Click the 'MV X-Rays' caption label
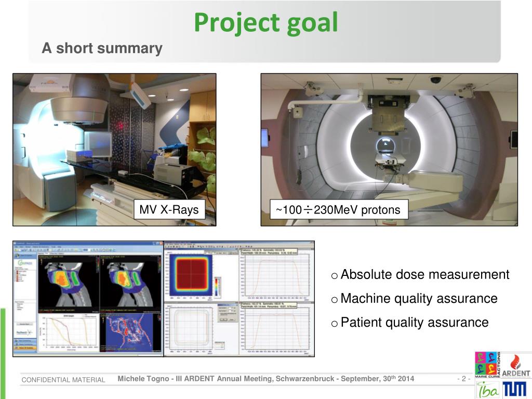 pyautogui.click(x=169, y=210)
